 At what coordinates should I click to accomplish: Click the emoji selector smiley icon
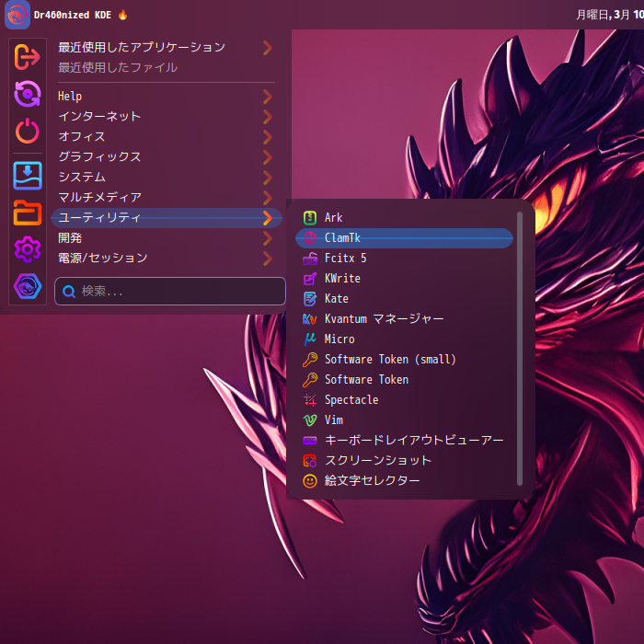pyautogui.click(x=310, y=480)
